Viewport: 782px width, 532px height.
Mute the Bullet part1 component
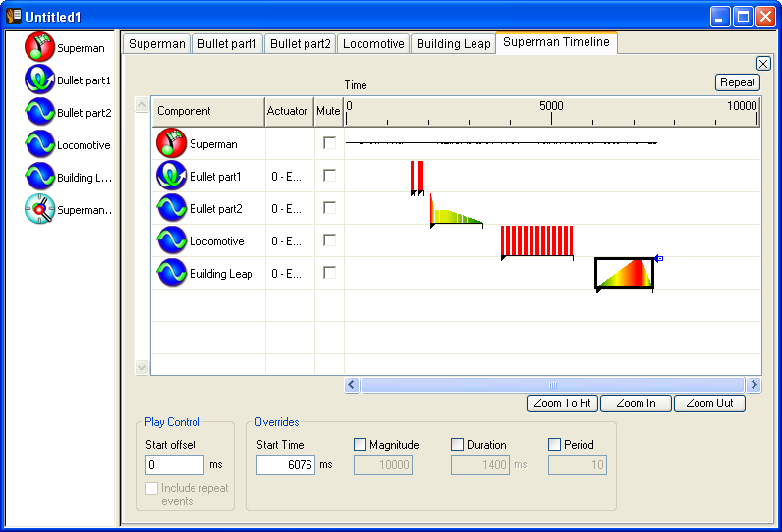coord(330,176)
